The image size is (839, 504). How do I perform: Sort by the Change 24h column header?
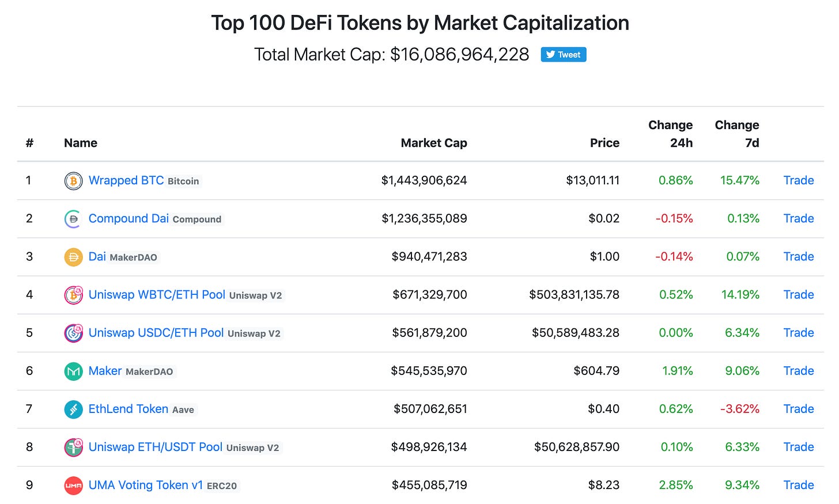coord(670,134)
